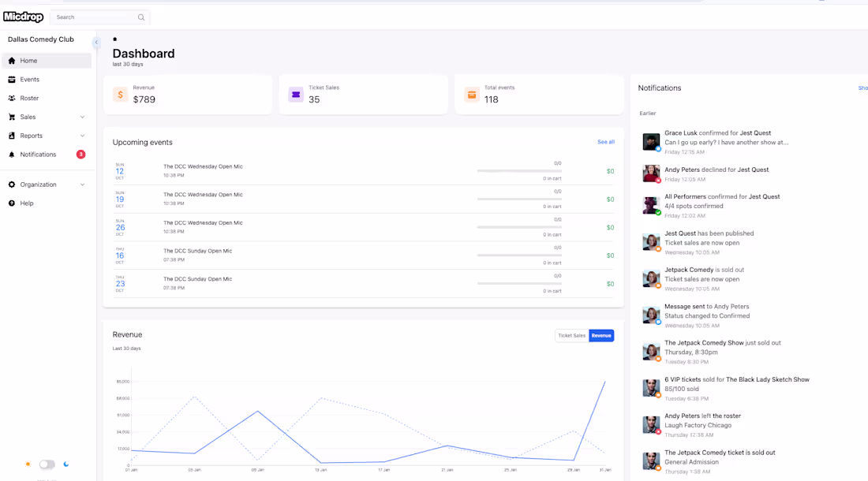Viewport: 868px width, 481px height.
Task: Open avatar of 'Andy Peters left the roster'
Action: point(651,424)
